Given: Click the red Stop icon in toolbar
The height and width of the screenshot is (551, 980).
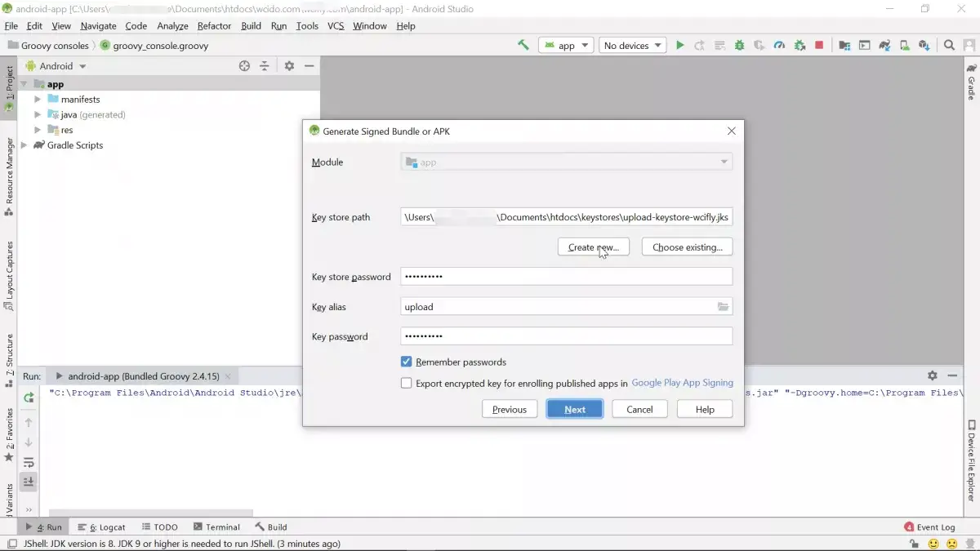Looking at the screenshot, I should [819, 46].
